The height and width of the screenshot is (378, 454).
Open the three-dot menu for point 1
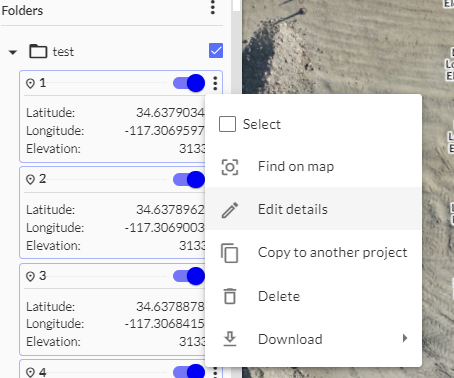click(x=215, y=83)
